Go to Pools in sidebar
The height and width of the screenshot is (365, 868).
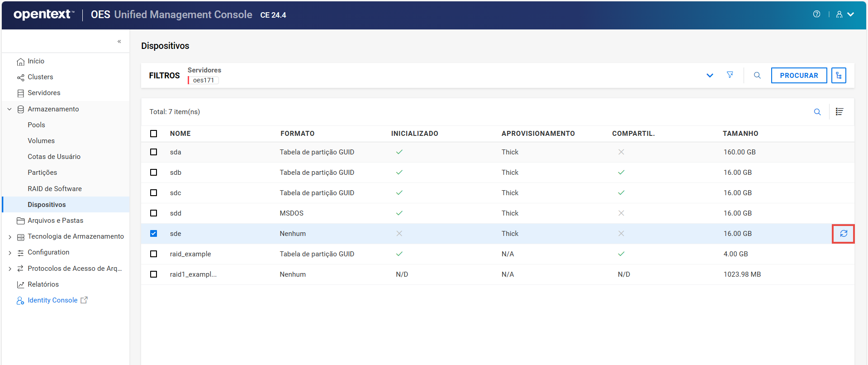point(36,125)
